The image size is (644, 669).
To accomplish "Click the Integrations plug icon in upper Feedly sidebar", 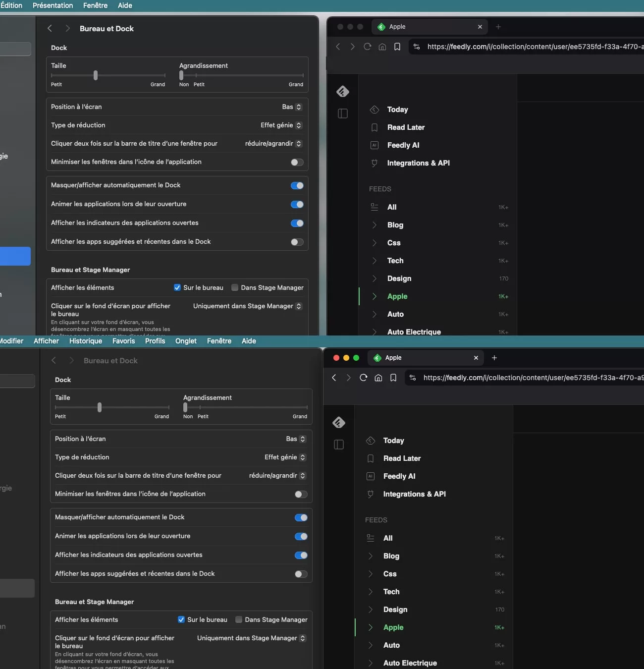I will tap(375, 163).
